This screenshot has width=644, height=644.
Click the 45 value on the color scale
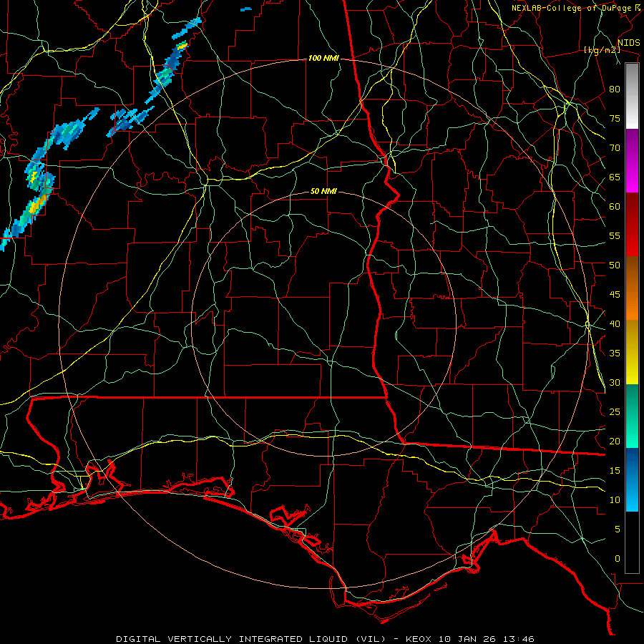coord(615,295)
